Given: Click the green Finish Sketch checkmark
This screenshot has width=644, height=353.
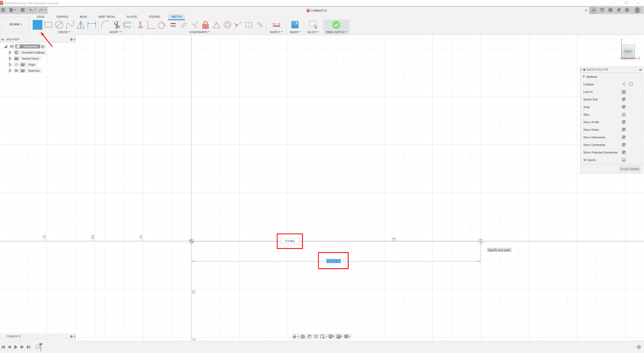Looking at the screenshot, I should point(336,24).
